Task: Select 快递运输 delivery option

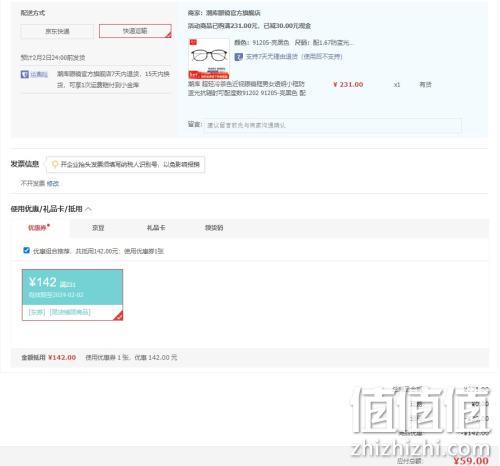Action: (x=135, y=31)
